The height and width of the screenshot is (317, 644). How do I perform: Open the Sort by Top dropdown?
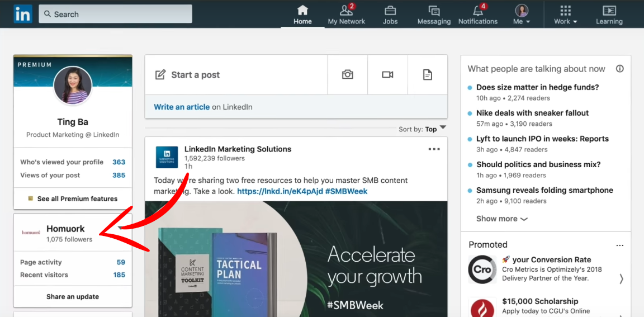[x=423, y=129]
